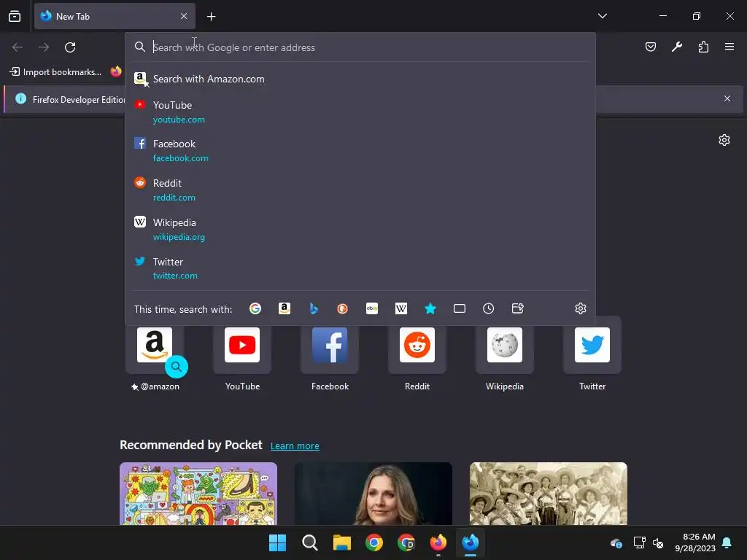Launch Google Chrome from the taskbar
747x560 pixels.
pos(374,542)
